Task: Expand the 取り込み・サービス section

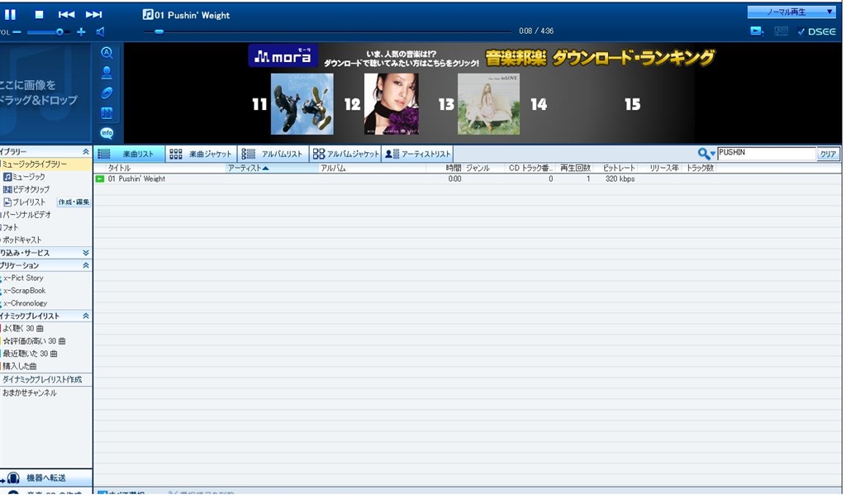Action: [x=85, y=253]
